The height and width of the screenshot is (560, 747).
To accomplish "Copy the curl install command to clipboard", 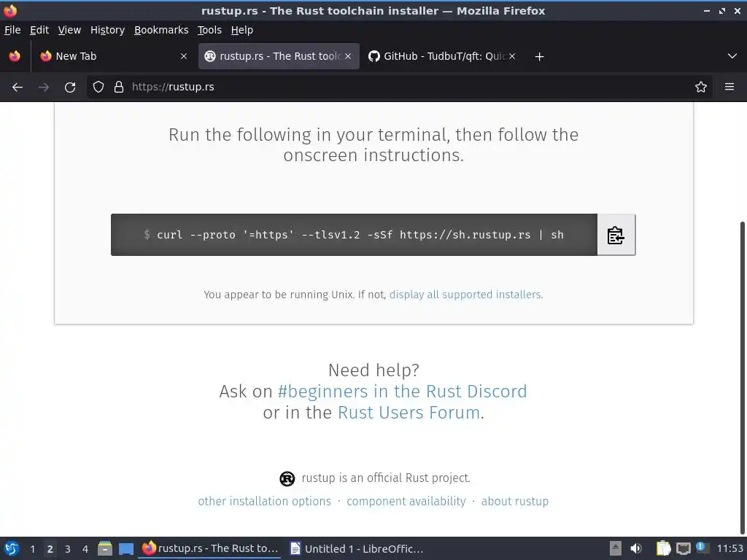I will point(616,235).
